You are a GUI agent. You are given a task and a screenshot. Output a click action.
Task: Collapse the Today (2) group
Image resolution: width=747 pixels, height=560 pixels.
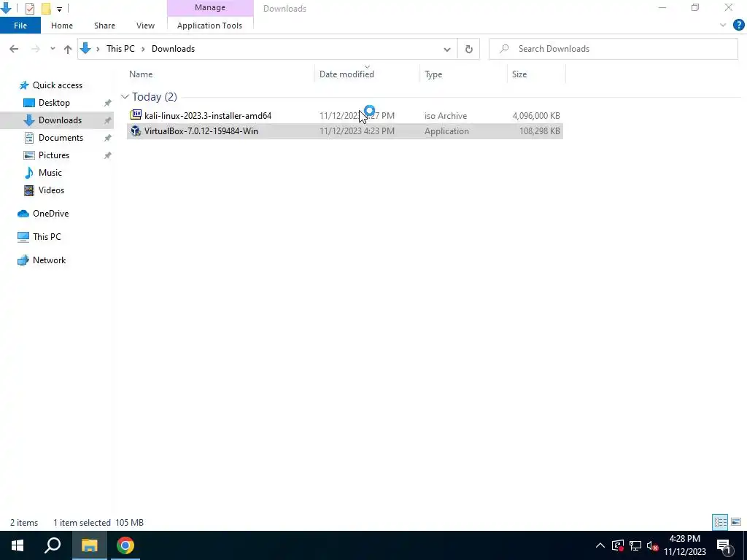(125, 97)
